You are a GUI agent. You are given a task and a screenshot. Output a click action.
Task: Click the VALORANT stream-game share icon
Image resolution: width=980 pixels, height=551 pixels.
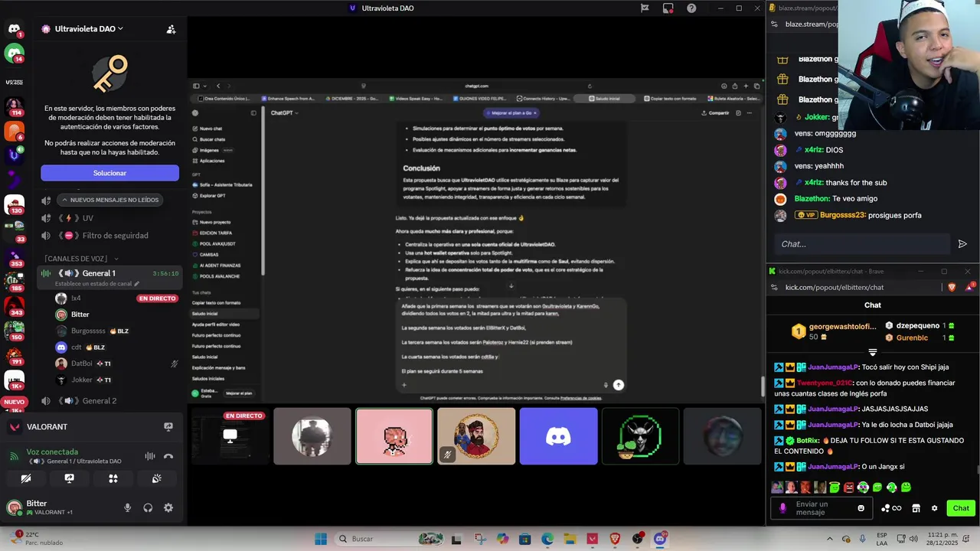pos(168,427)
